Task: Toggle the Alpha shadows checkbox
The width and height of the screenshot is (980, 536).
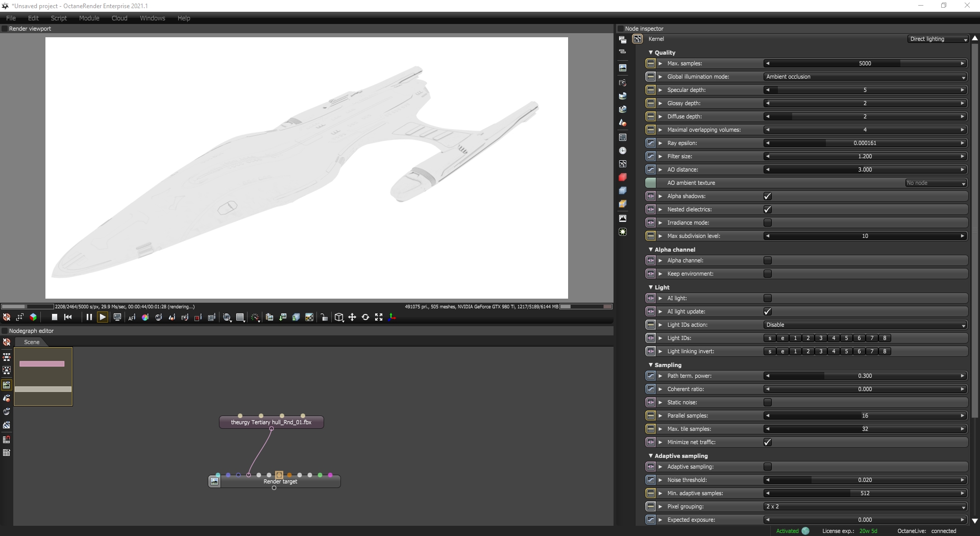Action: 767,196
